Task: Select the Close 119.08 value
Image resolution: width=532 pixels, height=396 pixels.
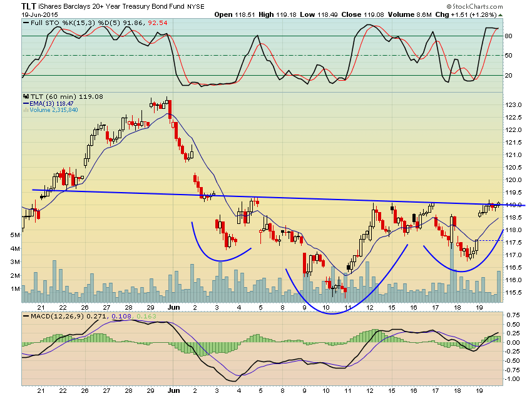Action: click(x=362, y=14)
